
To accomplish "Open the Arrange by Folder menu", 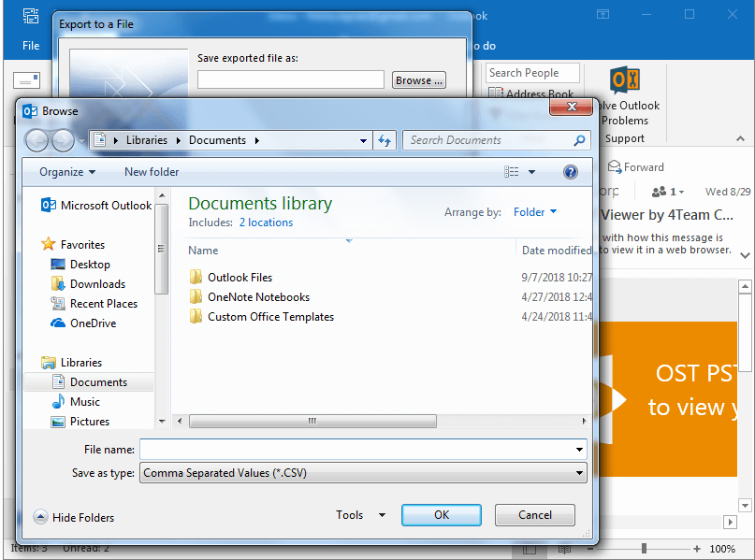I will point(534,212).
